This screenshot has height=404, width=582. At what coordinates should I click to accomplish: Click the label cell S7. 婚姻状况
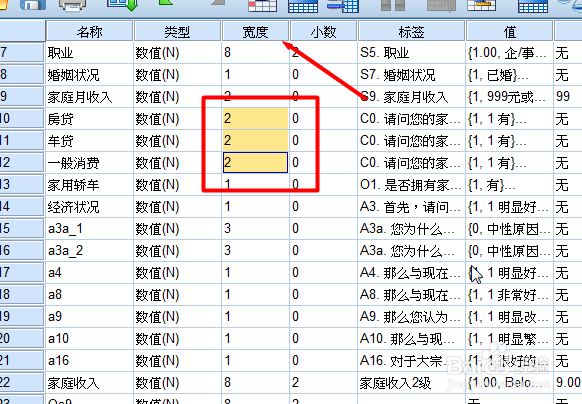[x=411, y=75]
